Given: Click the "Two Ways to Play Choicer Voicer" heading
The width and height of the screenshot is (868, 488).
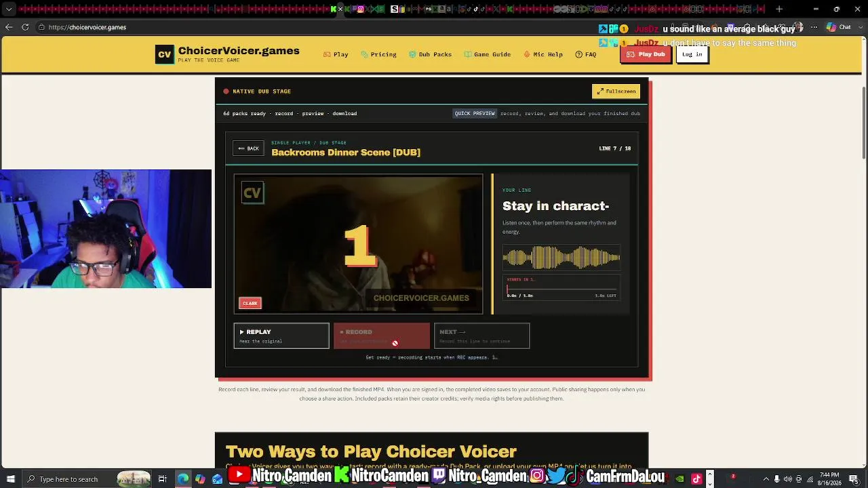Looking at the screenshot, I should click(x=371, y=451).
